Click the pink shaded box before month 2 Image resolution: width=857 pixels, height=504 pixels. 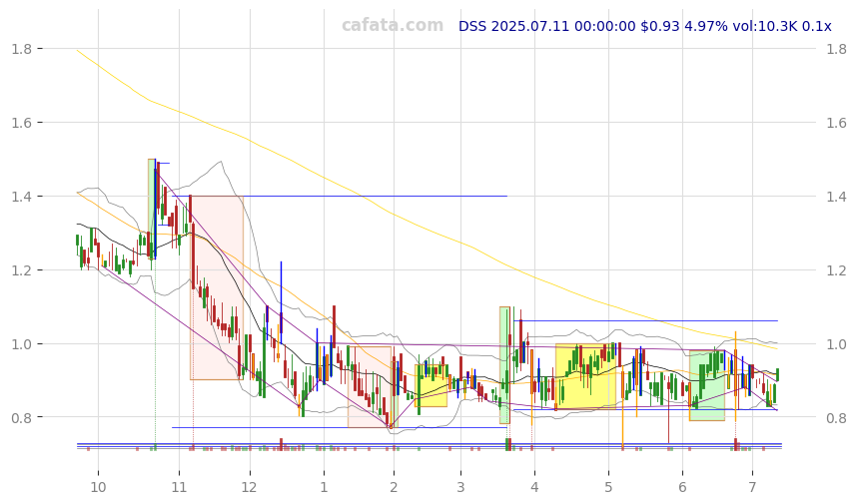click(370, 387)
